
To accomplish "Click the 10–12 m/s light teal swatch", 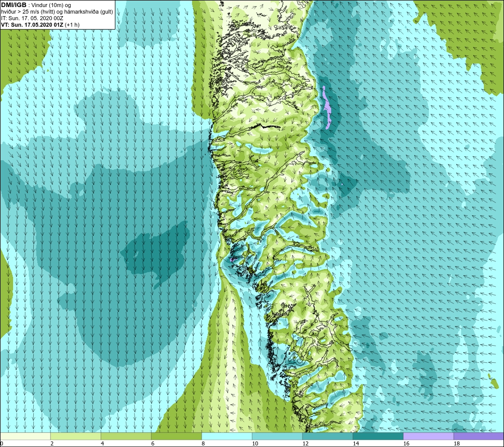I will click(277, 436).
